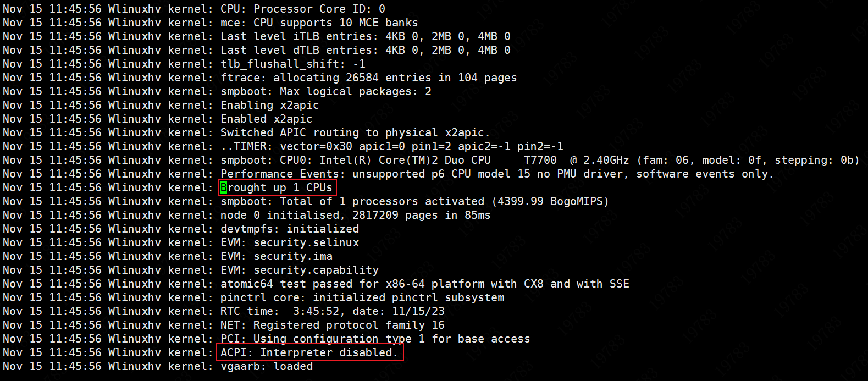The image size is (868, 381).
Task: Click the "Brought up 1 CPUs" highlighted text
Action: [277, 187]
